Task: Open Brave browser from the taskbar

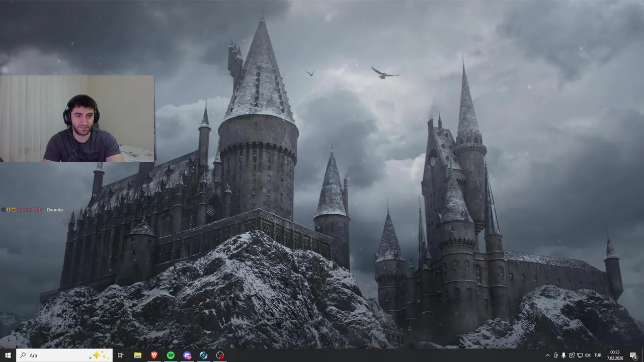Action: tap(154, 355)
